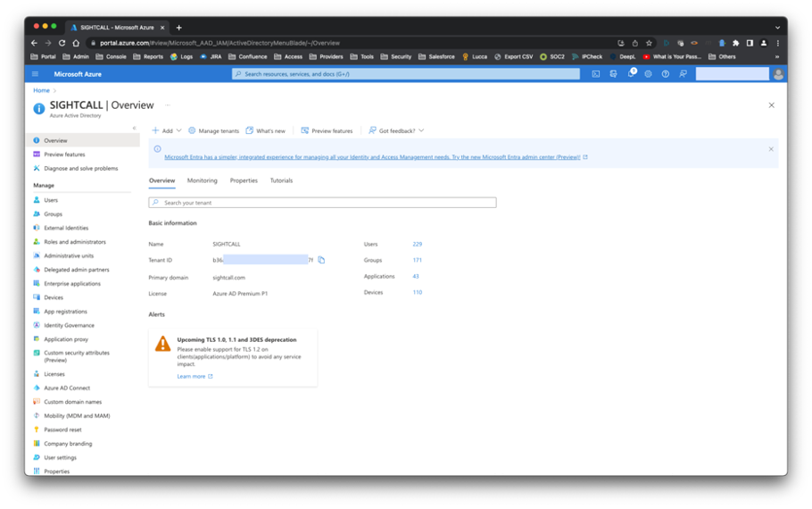Open notifications bell in Azure header
Screen dimensions: 812x509
point(631,73)
